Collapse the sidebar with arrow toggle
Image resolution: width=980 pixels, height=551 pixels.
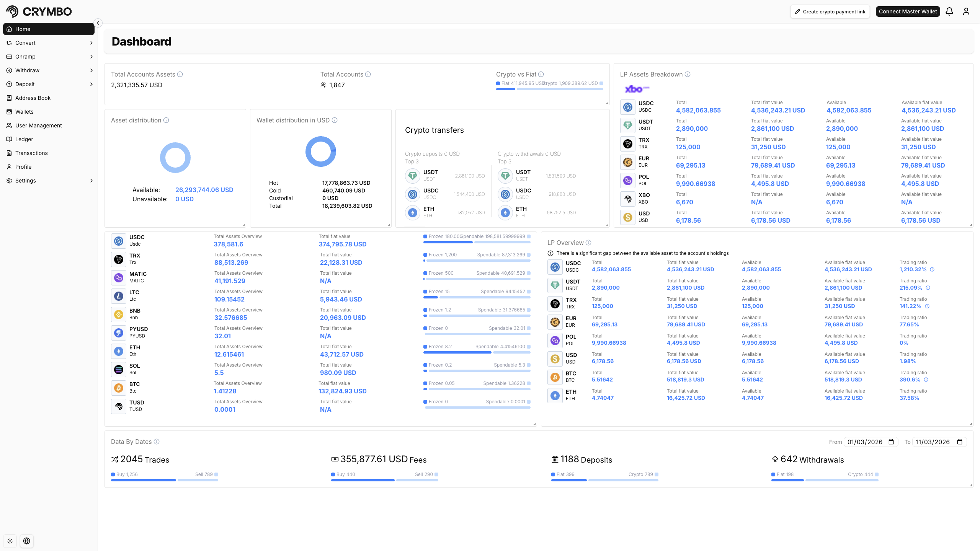(x=98, y=23)
